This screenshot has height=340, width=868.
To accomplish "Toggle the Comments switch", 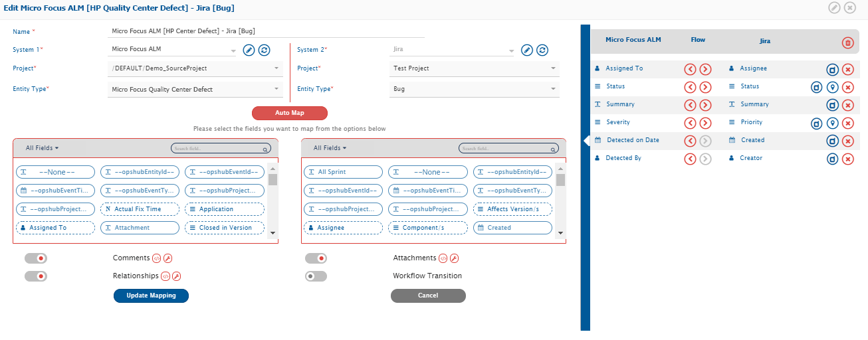I will coord(36,258).
